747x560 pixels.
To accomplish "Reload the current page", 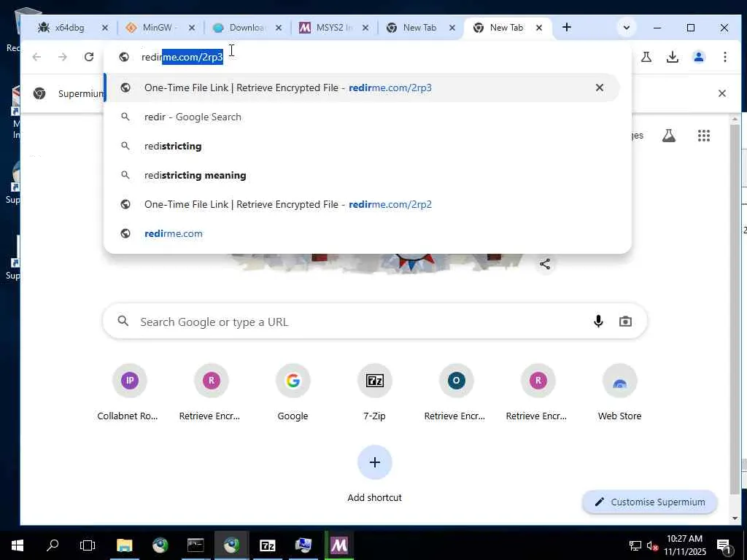I will [89, 57].
